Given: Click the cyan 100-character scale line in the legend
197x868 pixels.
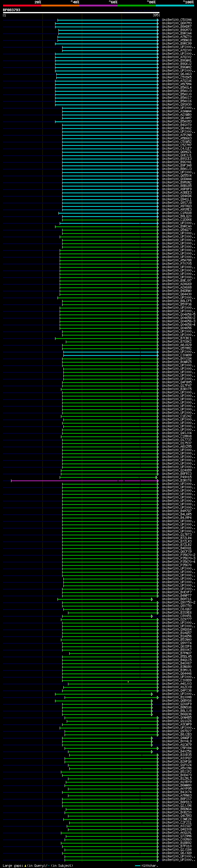Looking at the screenshot, I should click(x=137, y=866).
